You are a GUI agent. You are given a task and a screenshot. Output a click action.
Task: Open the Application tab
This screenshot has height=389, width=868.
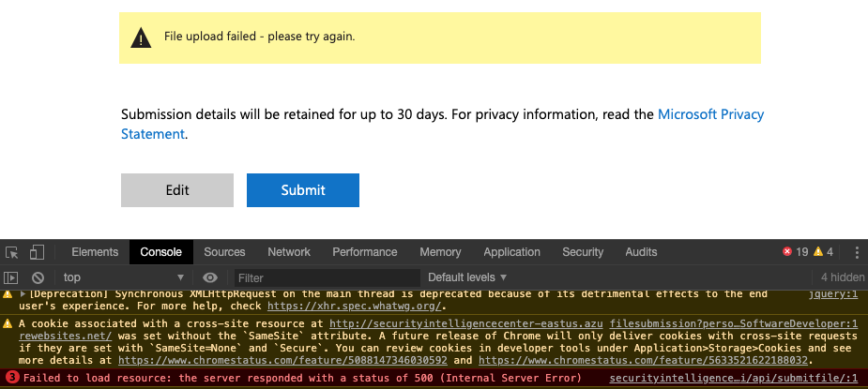click(511, 252)
